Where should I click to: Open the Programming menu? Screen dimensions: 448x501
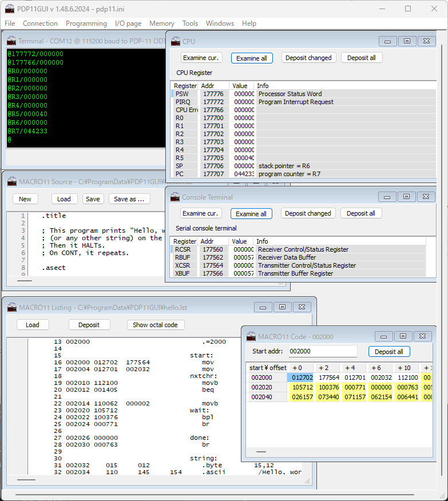(x=86, y=23)
